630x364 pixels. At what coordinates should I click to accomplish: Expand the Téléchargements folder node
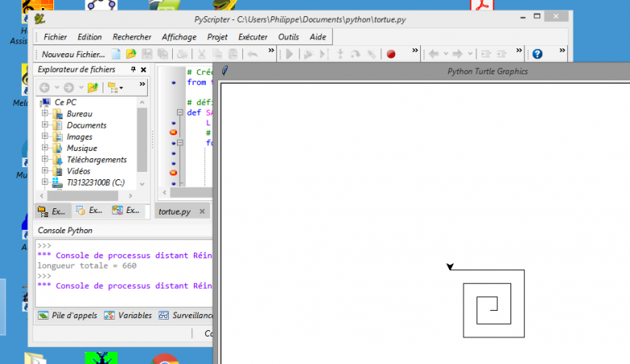45,160
